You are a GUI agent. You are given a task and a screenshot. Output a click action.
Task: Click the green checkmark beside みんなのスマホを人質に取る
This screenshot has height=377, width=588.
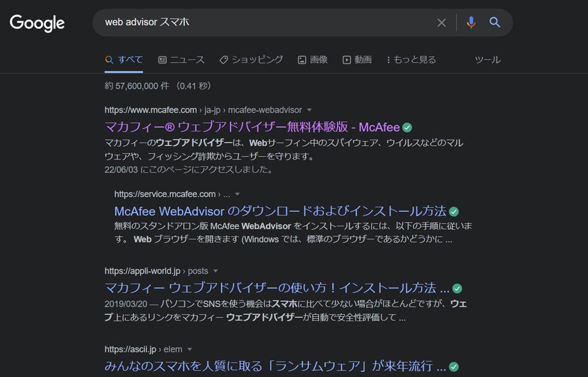pyautogui.click(x=454, y=367)
